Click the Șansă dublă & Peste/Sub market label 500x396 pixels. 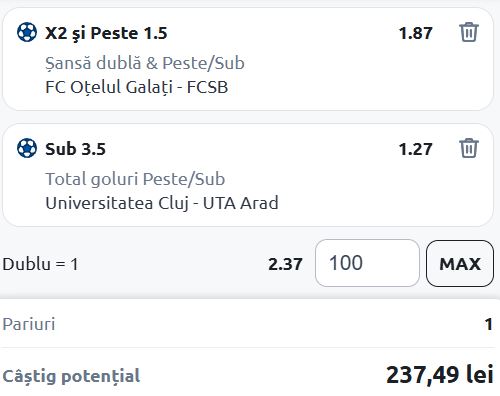(145, 63)
